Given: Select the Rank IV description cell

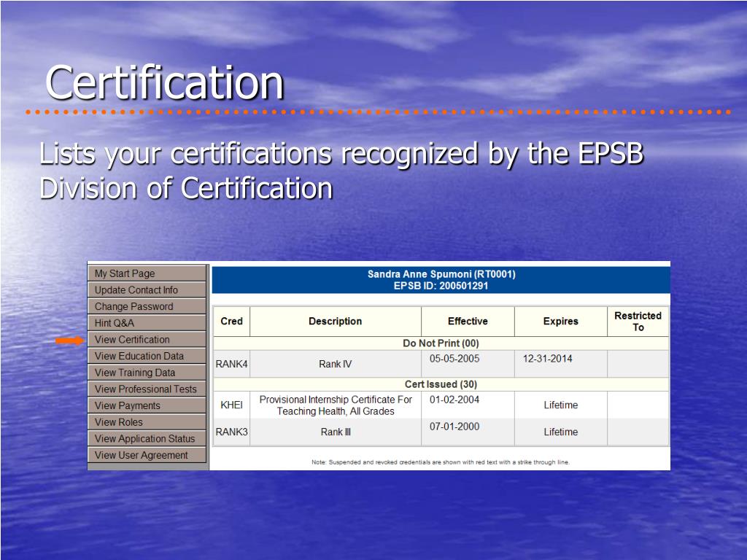Looking at the screenshot, I should pos(336,365).
